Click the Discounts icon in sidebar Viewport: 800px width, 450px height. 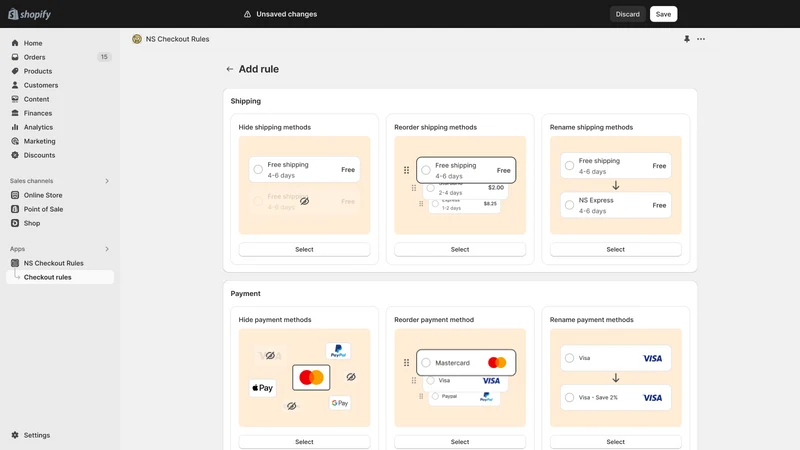(15, 155)
